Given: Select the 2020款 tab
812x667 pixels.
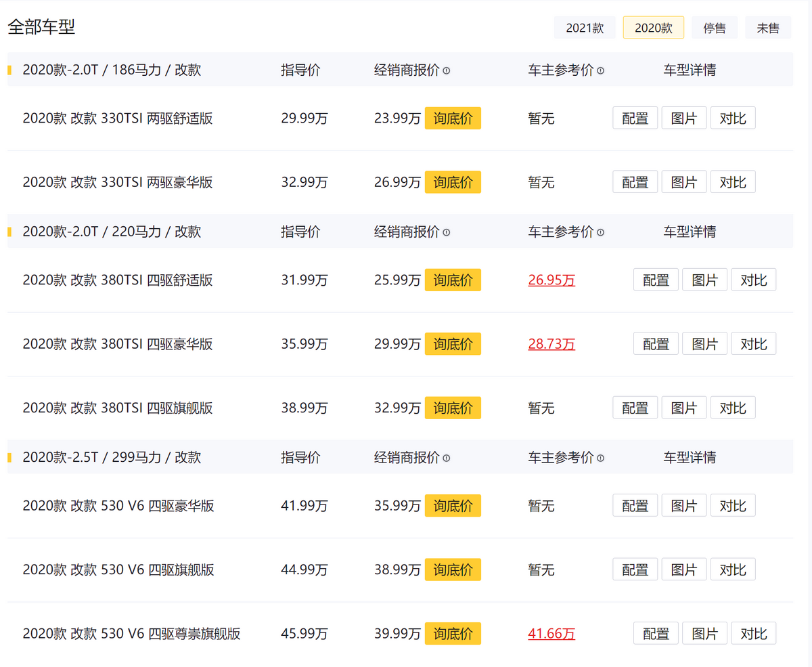Looking at the screenshot, I should 653,28.
